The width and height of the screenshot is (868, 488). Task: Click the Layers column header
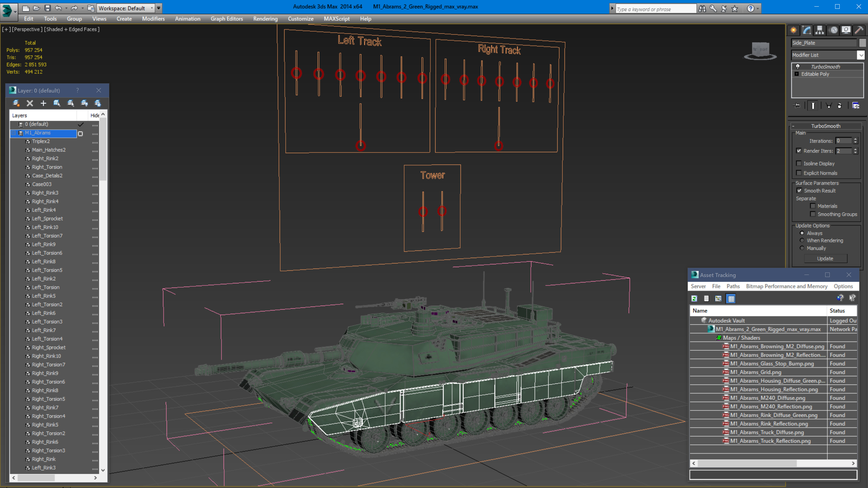[x=43, y=115]
